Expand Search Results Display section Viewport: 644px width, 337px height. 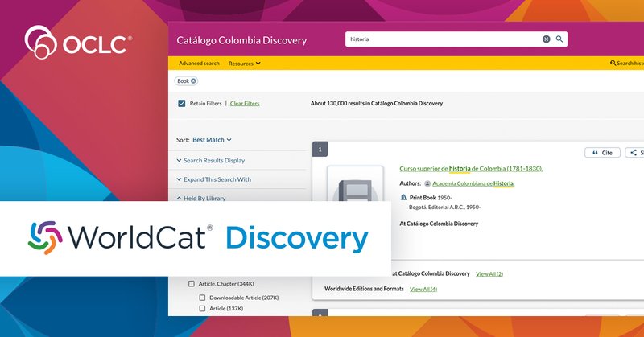(211, 161)
